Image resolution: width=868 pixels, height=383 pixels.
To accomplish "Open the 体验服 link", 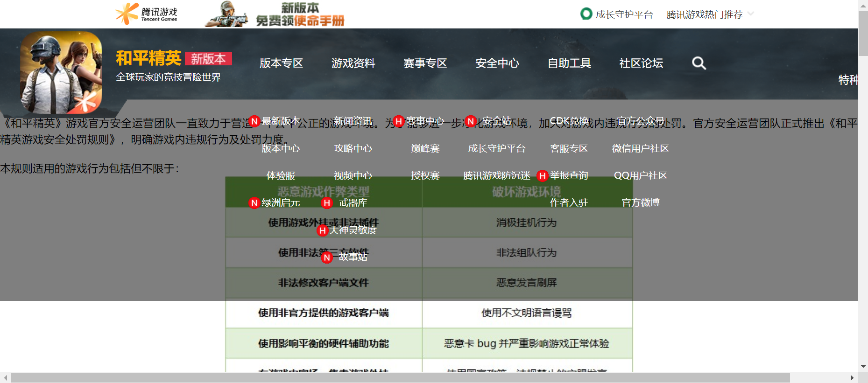I will [281, 175].
